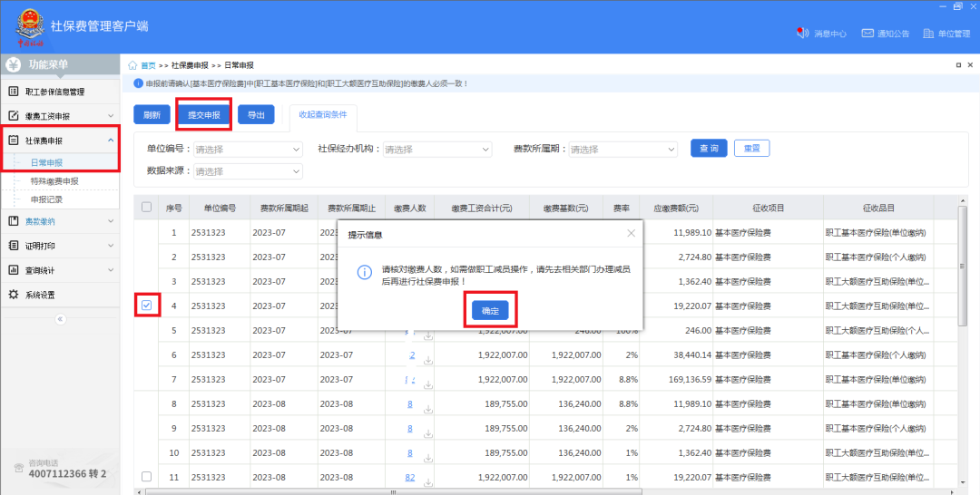This screenshot has height=495, width=980.
Task: Open the 82 缴费人数 link in row 11
Action: click(410, 477)
